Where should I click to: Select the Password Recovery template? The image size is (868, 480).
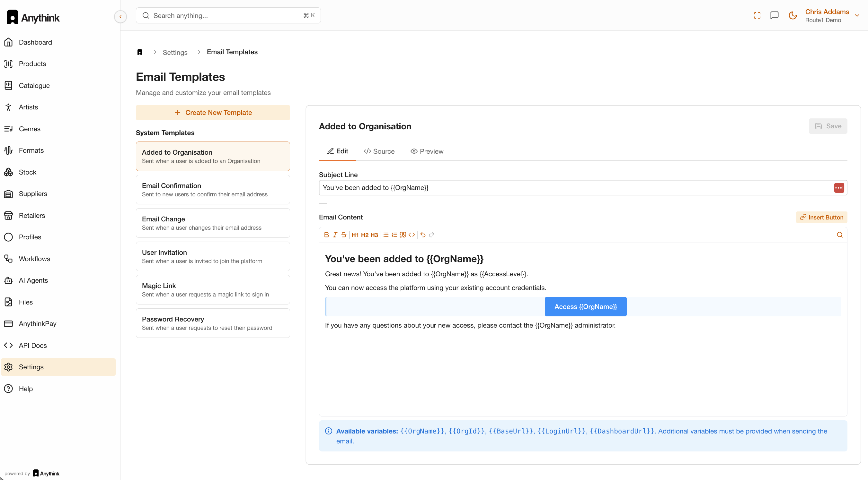click(x=213, y=323)
